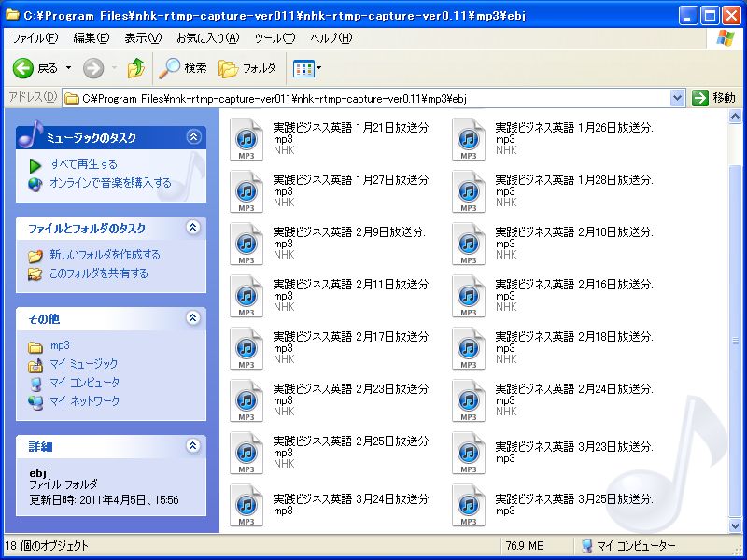Click すべて再生する play all link
This screenshot has width=747, height=560.
[83, 164]
